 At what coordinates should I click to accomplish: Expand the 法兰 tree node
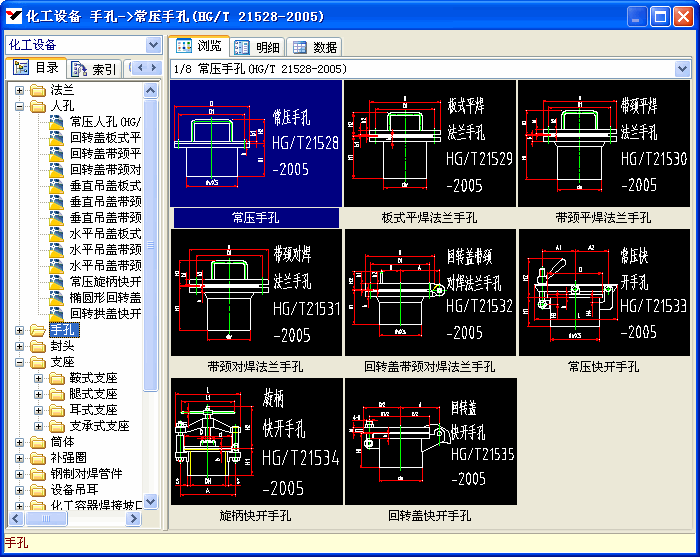pos(20,90)
